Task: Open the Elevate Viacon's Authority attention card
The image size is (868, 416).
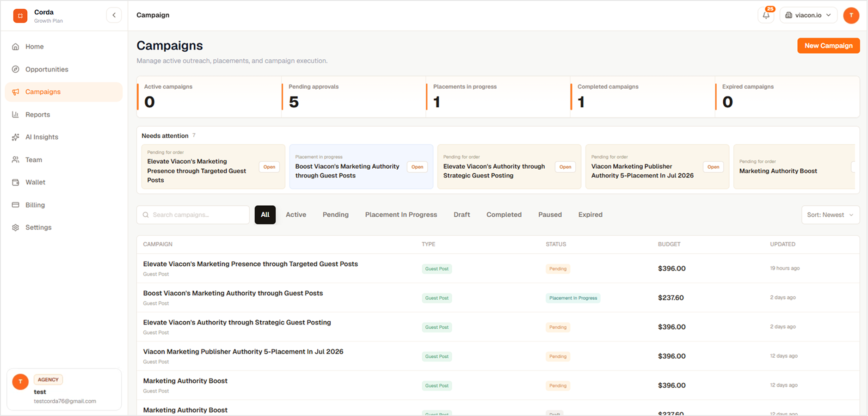Action: tap(509, 166)
